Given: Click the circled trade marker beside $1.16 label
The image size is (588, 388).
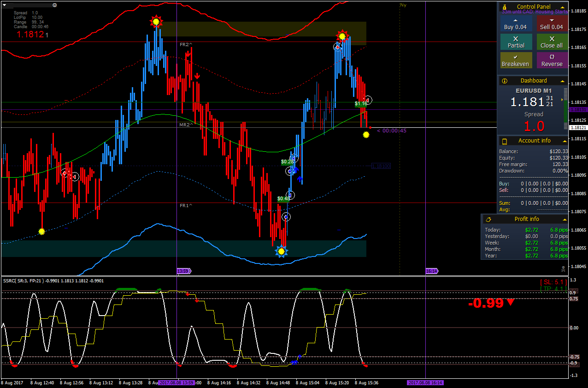Looking at the screenshot, I should 368,100.
